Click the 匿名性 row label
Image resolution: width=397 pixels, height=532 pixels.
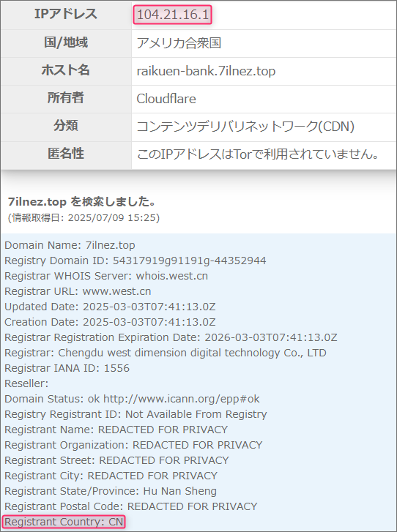point(66,154)
